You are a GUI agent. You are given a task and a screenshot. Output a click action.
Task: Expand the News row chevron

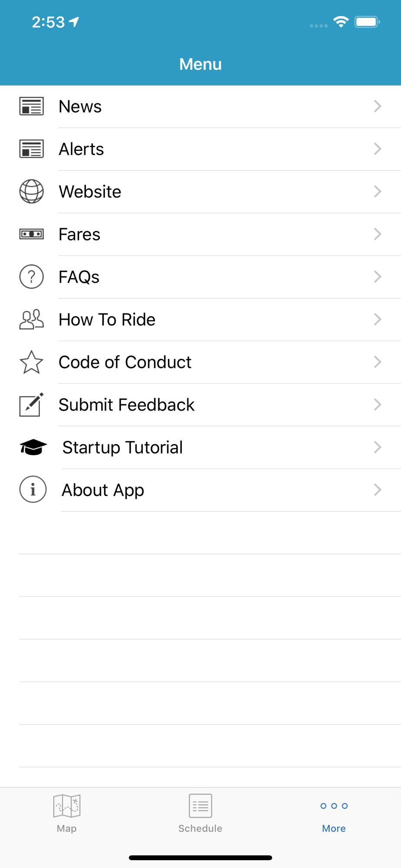[x=378, y=106]
